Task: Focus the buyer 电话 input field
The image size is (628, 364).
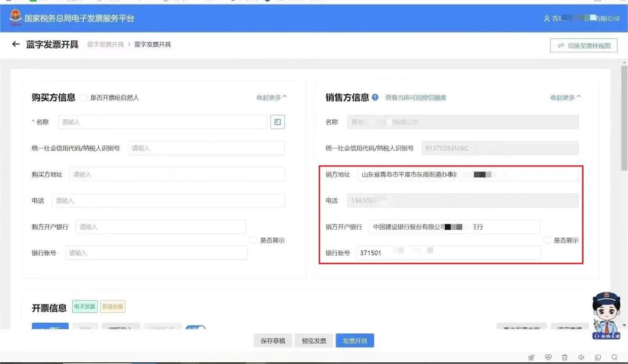Action: click(168, 201)
